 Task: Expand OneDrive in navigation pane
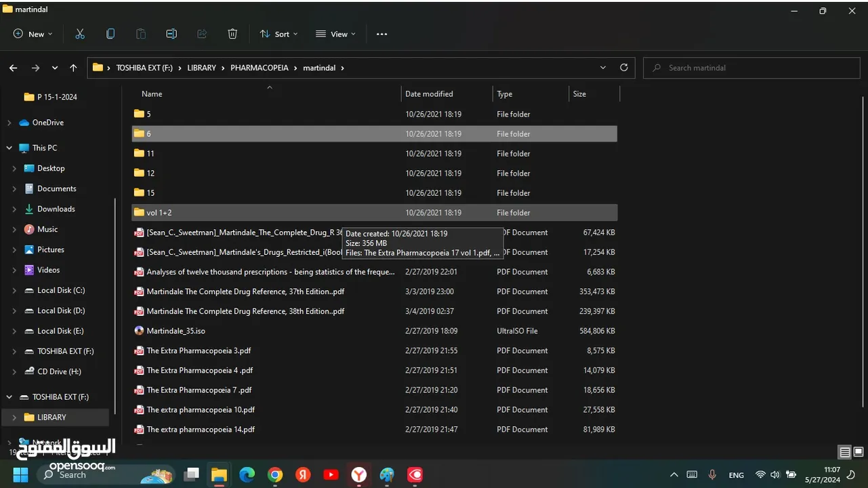[9, 123]
